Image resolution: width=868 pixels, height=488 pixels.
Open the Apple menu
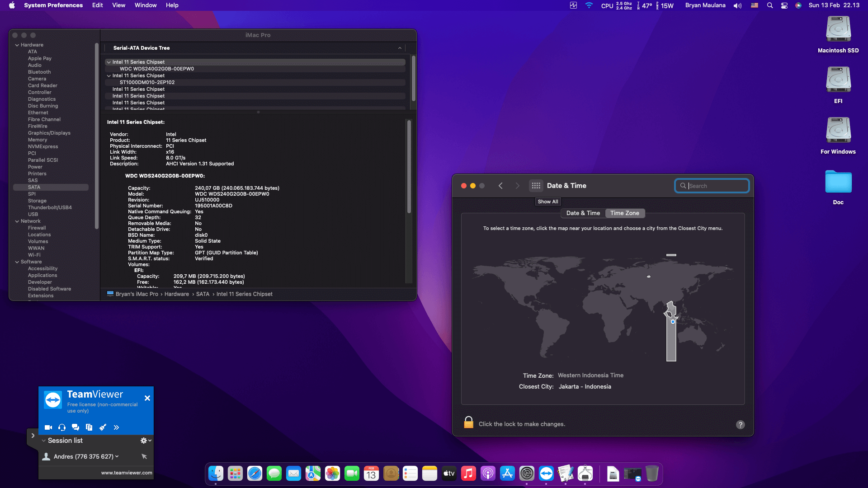pos(12,5)
